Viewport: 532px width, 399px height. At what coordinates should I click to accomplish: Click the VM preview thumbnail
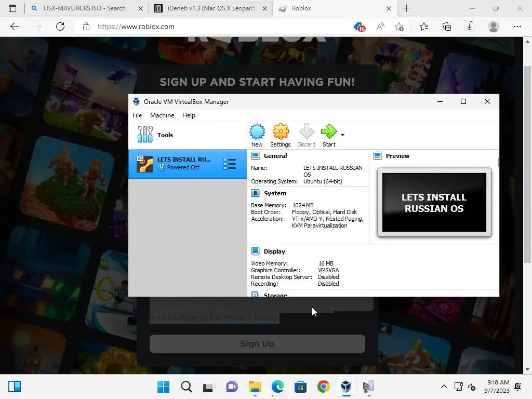coord(434,203)
